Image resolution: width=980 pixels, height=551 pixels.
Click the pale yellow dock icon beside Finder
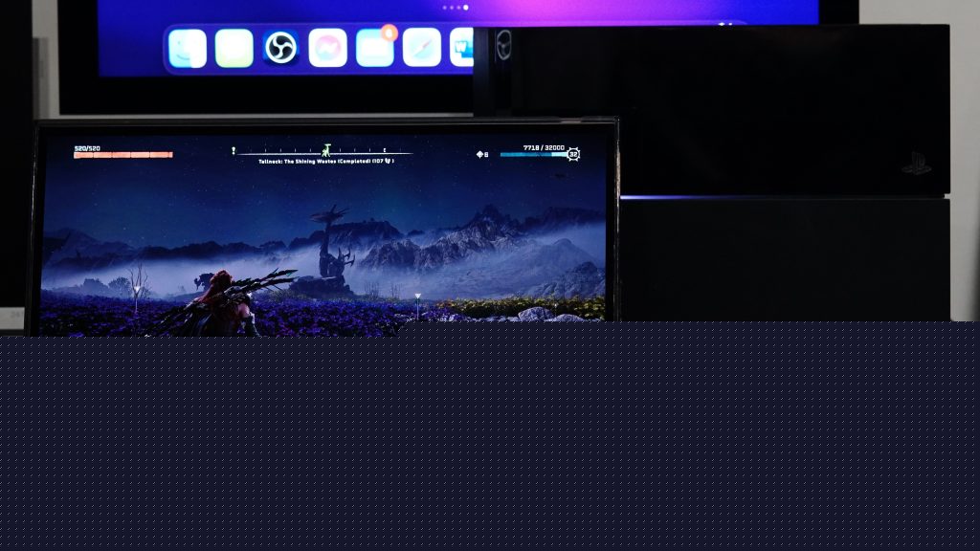[x=234, y=48]
